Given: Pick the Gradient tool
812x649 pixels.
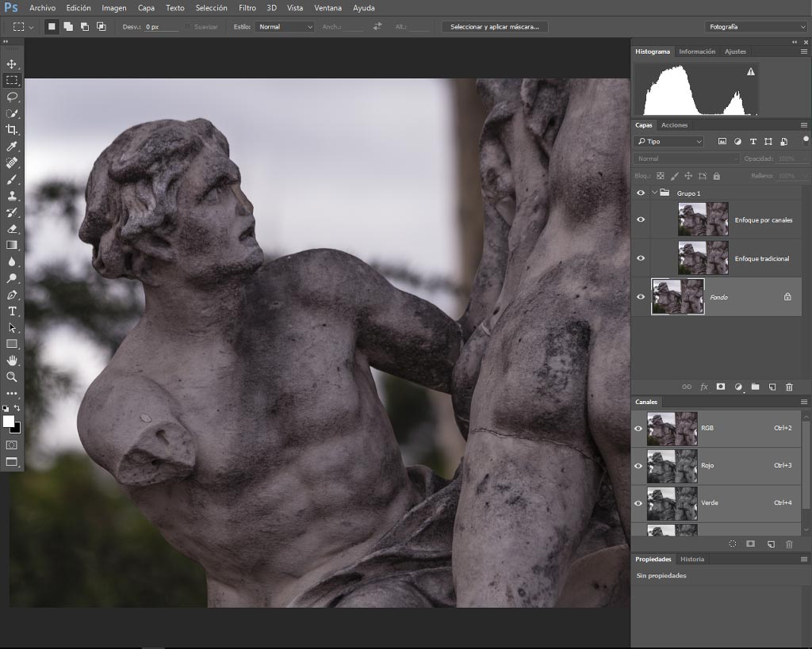Looking at the screenshot, I should 11,246.
